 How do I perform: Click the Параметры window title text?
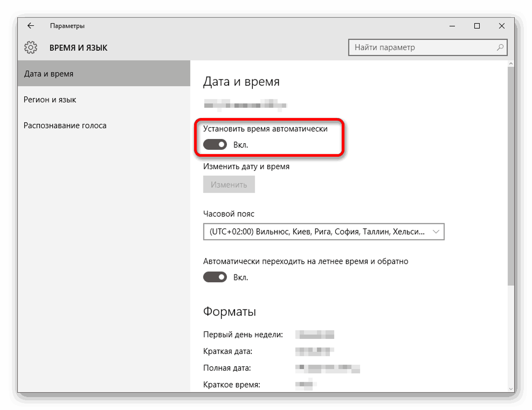pos(67,26)
